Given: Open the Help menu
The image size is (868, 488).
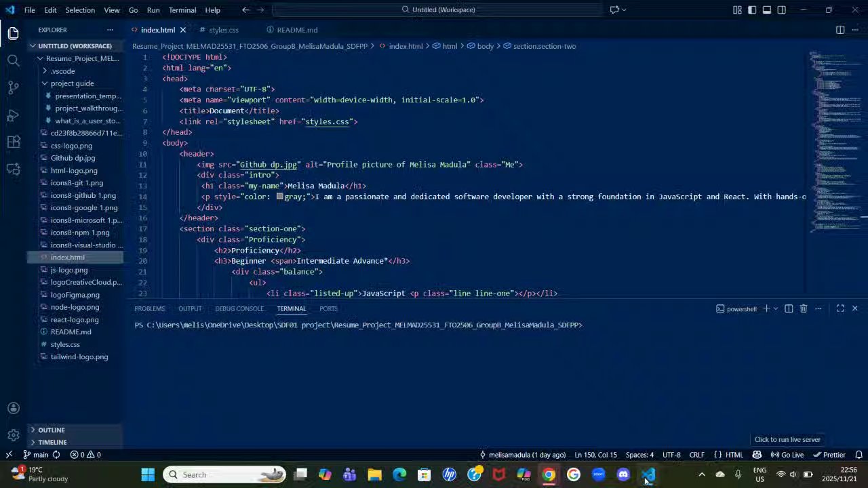Looking at the screenshot, I should [x=212, y=10].
